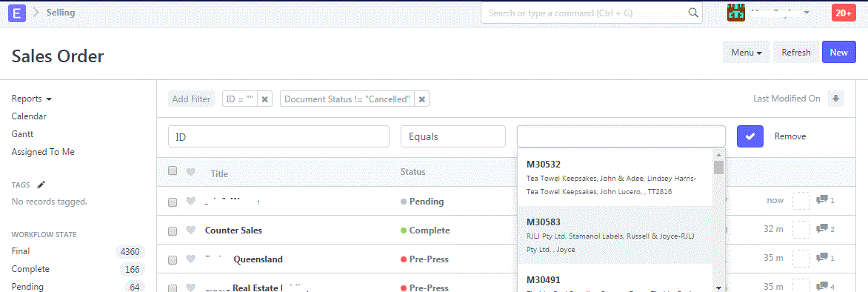The width and height of the screenshot is (868, 292).
Task: Select suggestion M30583
Action: [615, 235]
